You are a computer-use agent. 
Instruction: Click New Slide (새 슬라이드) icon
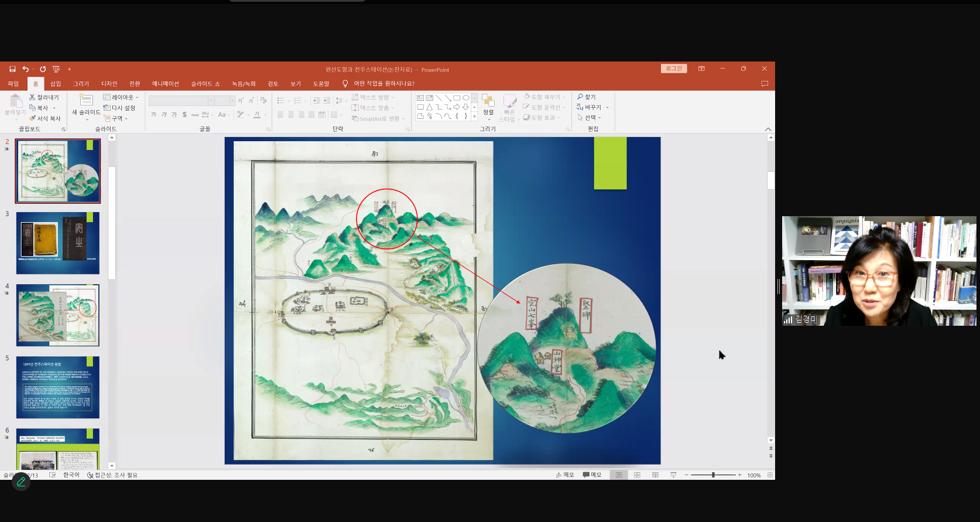[86, 100]
